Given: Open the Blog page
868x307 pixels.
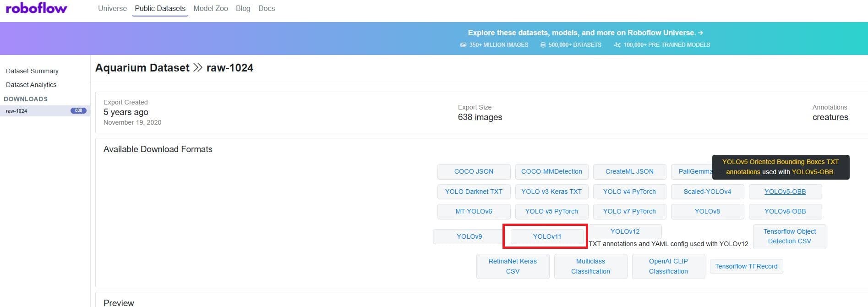Looking at the screenshot, I should tap(243, 8).
